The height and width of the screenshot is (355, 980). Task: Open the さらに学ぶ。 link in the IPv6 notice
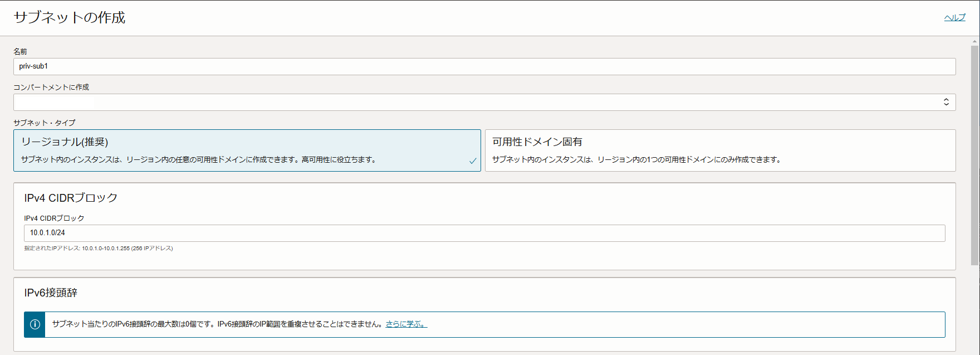click(x=406, y=324)
